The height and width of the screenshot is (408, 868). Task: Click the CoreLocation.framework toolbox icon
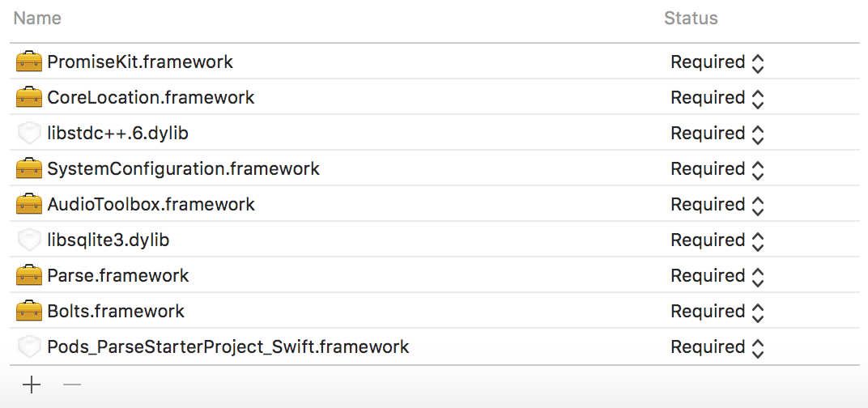click(x=29, y=98)
